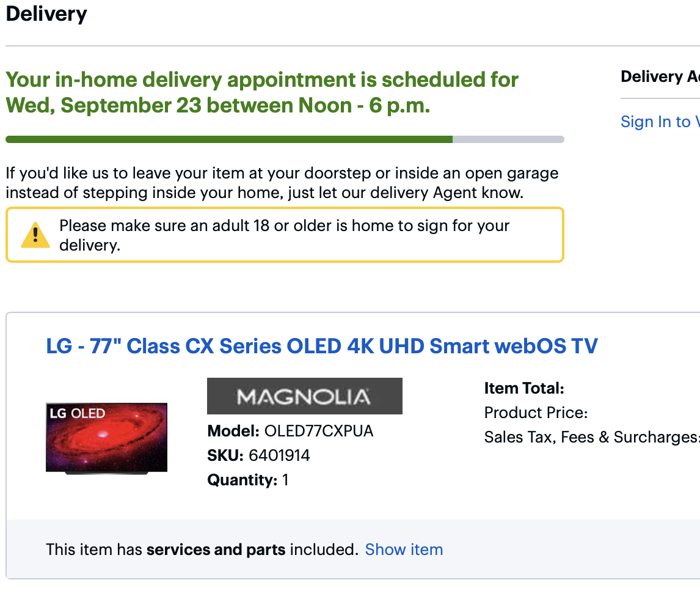700x610 pixels.
Task: Click the Delivery page heading
Action: coord(46,13)
